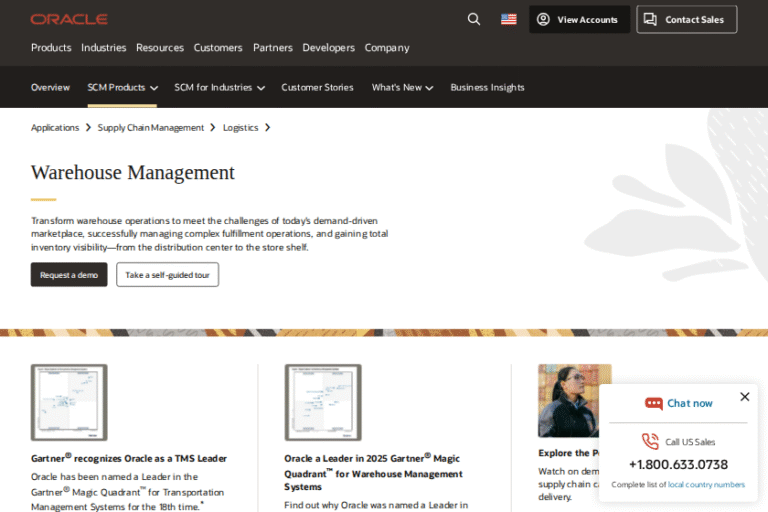Image resolution: width=768 pixels, height=512 pixels.
Task: Expand the SCM Products dropdown
Action: 122,87
